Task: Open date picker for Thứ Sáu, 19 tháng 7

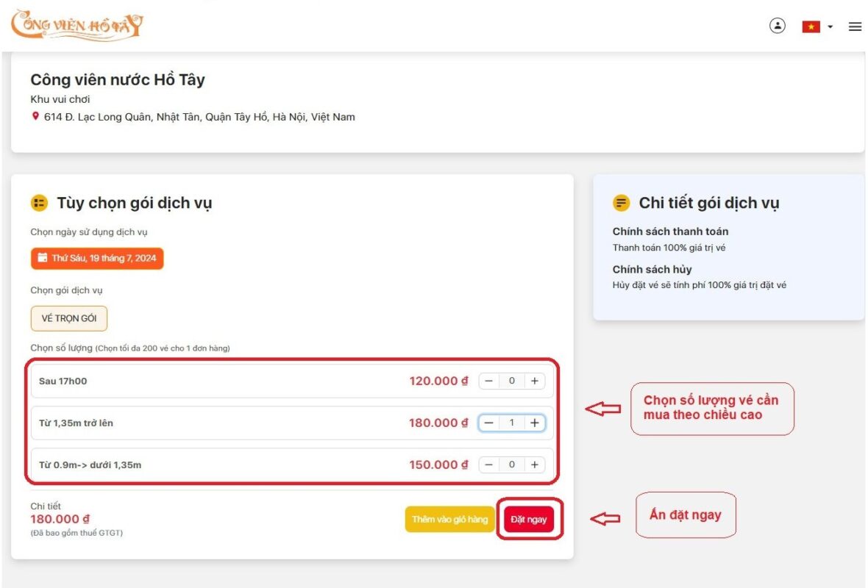Action: [x=97, y=258]
